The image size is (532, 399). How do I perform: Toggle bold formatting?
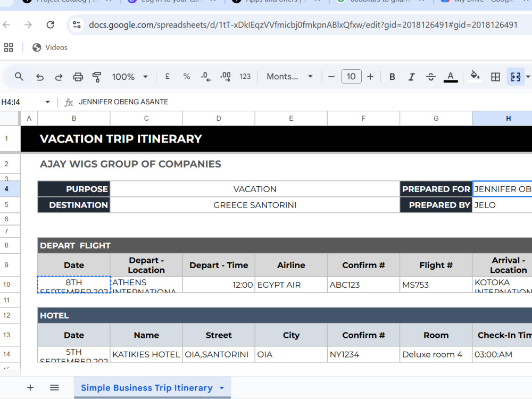(x=392, y=77)
